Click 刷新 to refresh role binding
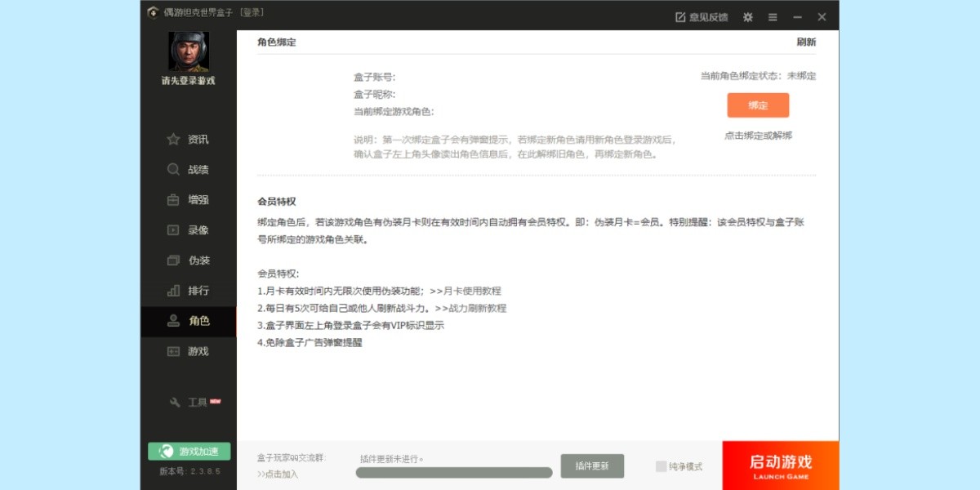This screenshot has height=490, width=980. click(x=806, y=42)
